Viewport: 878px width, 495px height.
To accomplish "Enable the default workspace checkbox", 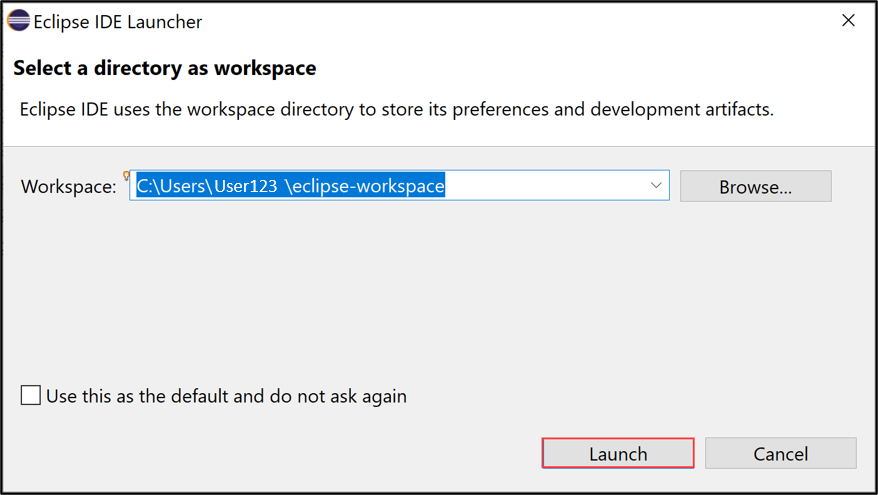I will coord(30,395).
